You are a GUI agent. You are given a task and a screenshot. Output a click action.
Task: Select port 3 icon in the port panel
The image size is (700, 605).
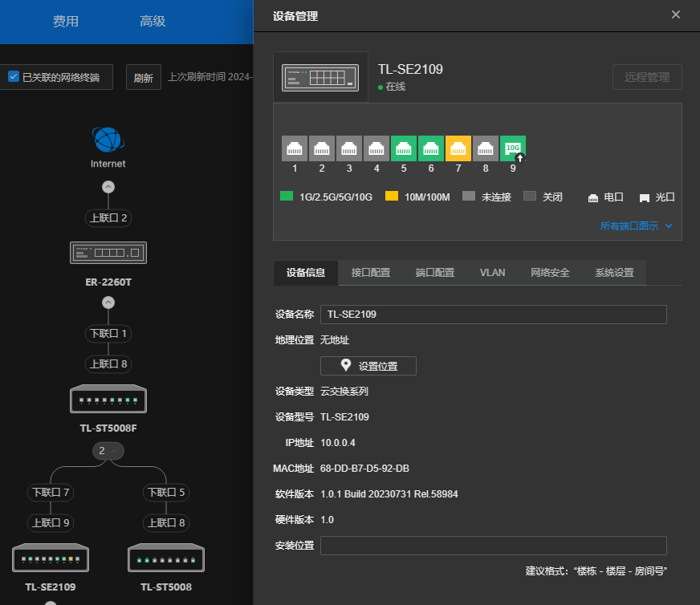[x=348, y=148]
